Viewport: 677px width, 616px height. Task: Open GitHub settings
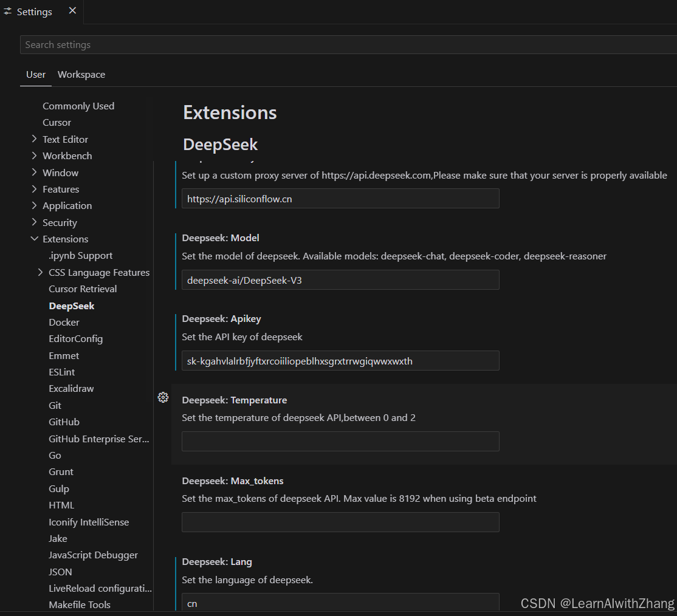pos(64,422)
